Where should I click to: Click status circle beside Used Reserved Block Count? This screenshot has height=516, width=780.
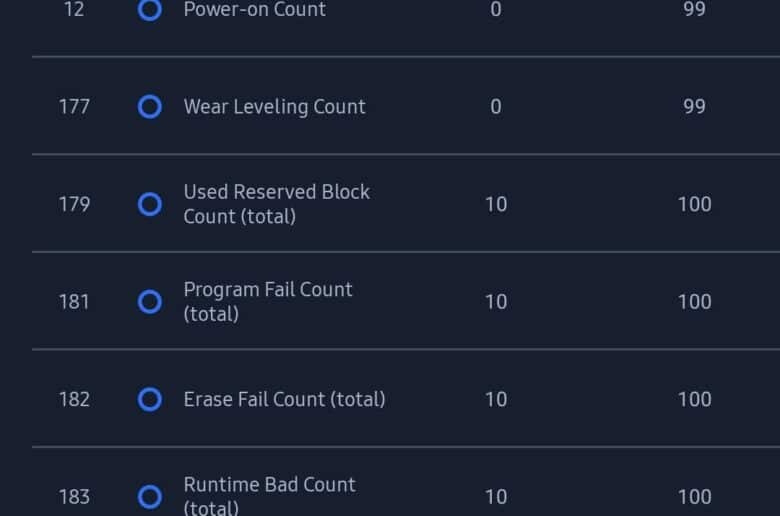(x=150, y=204)
